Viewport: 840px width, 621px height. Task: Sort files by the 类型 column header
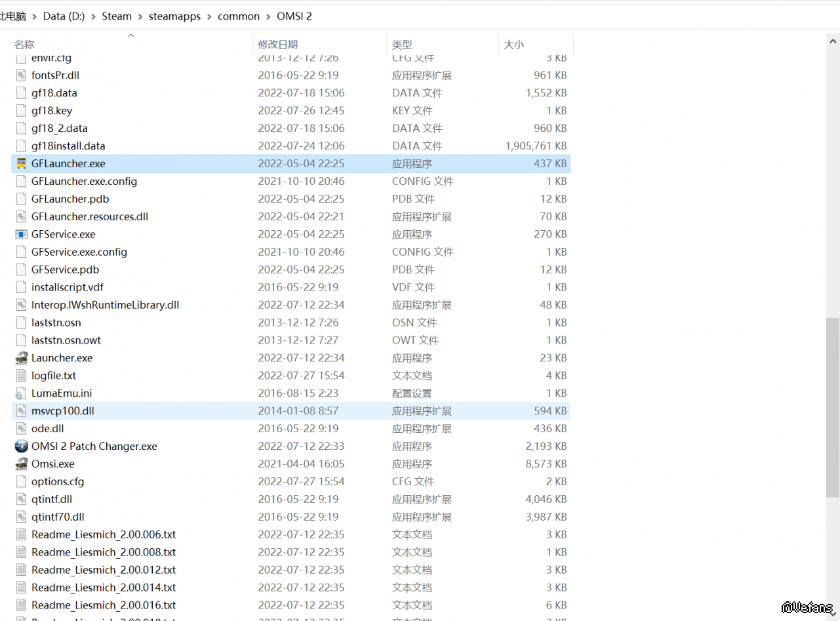click(402, 45)
